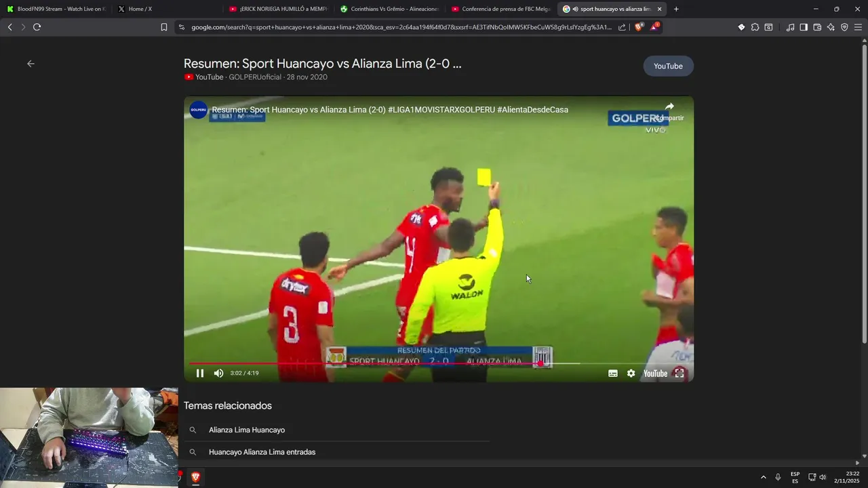Close the video overlay with back arrow
This screenshot has height=488, width=868.
31,64
